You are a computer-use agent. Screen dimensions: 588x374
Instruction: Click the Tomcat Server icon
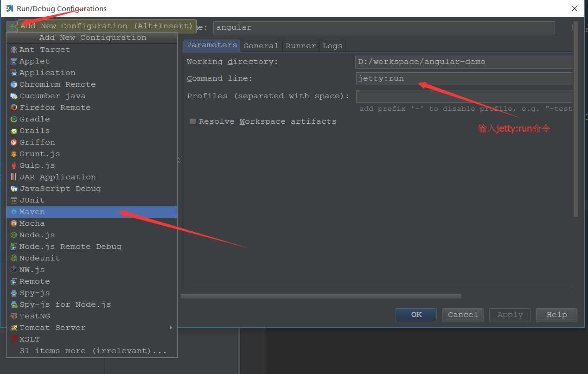click(x=14, y=328)
